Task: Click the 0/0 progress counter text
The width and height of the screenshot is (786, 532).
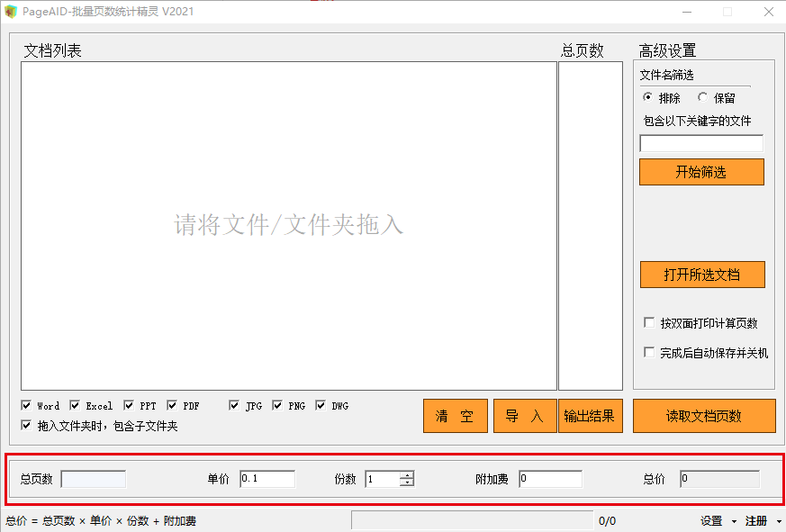Action: point(607,521)
